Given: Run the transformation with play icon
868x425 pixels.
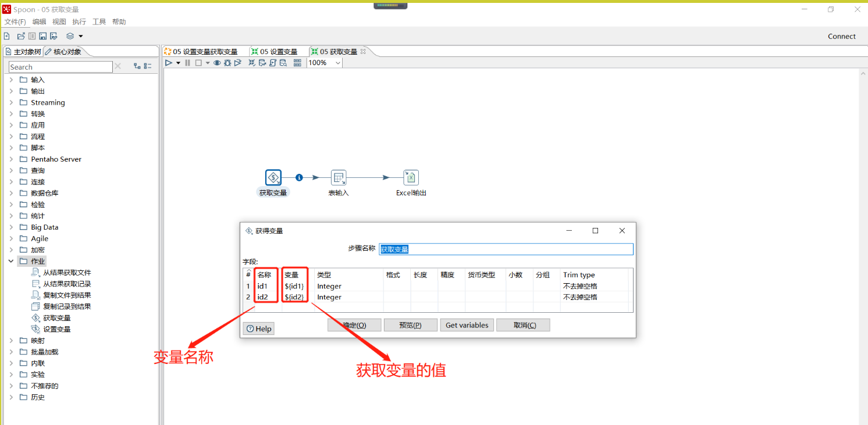Looking at the screenshot, I should [x=169, y=63].
